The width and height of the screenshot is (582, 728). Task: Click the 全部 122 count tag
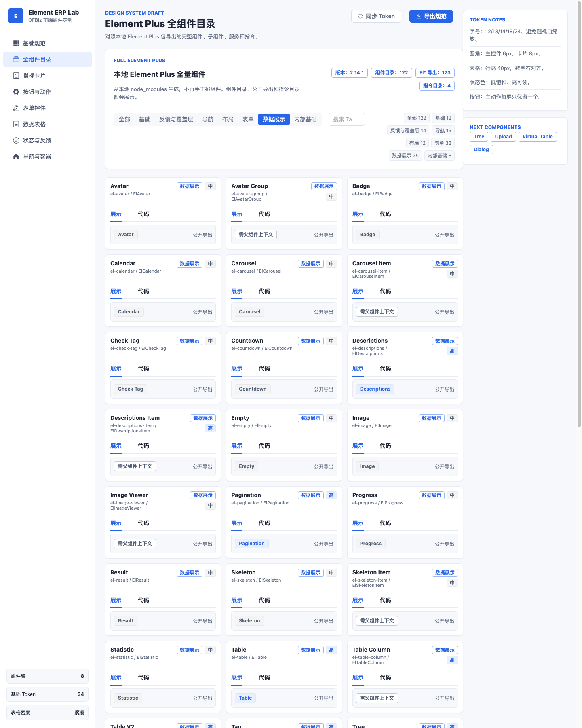click(x=417, y=118)
